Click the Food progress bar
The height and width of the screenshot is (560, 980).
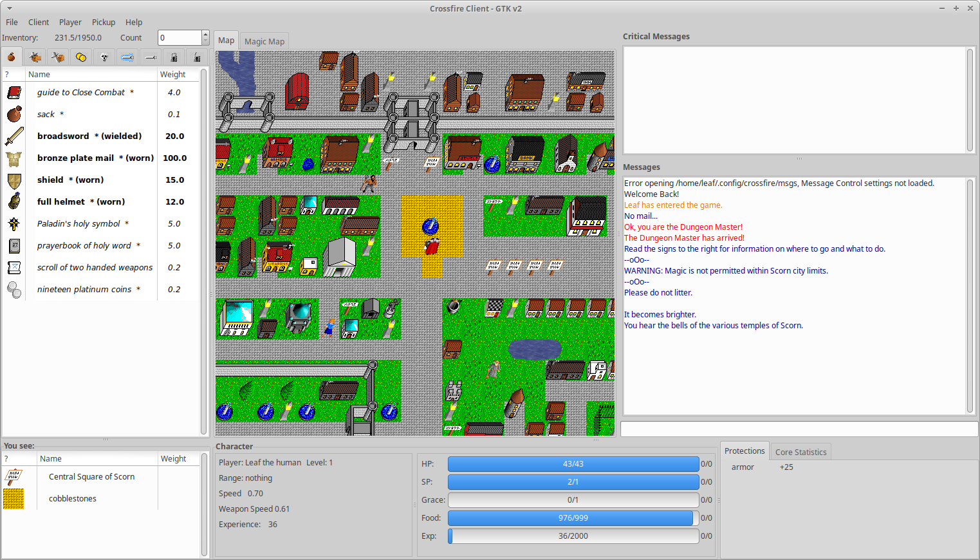pos(573,518)
